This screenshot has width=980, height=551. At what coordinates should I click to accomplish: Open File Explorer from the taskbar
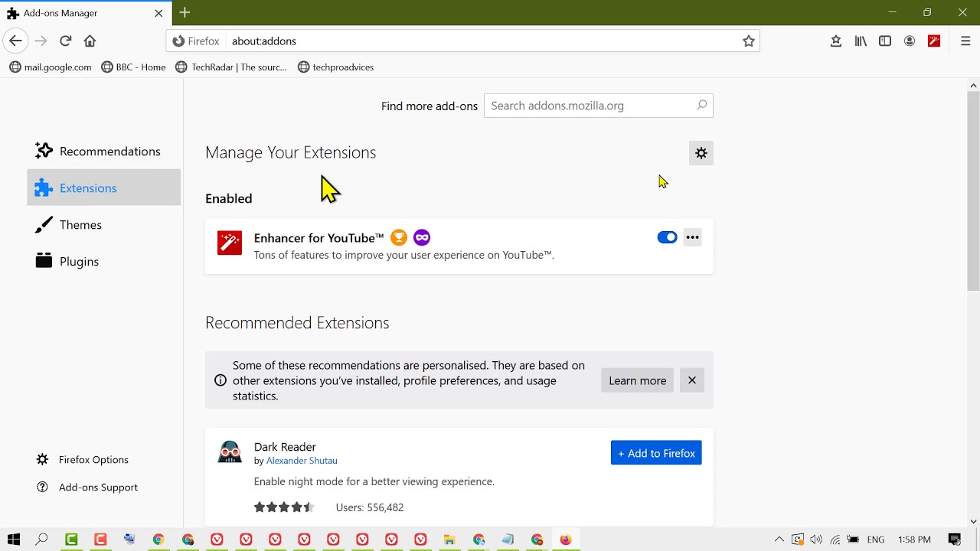click(449, 540)
